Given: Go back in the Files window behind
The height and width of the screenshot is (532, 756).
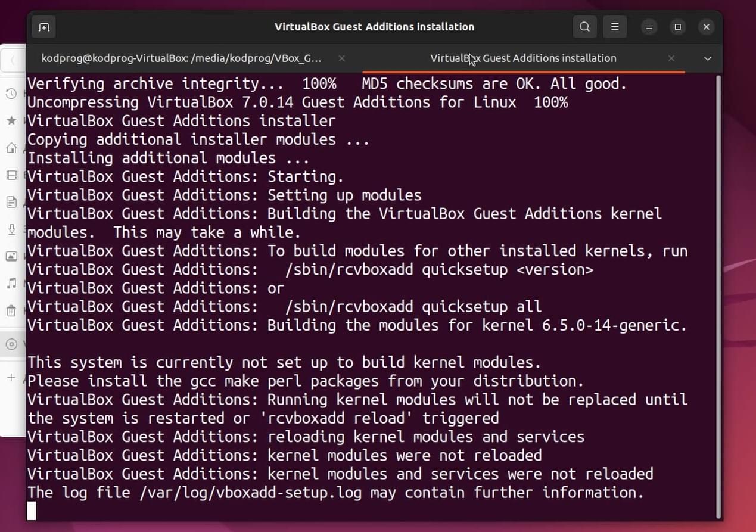Looking at the screenshot, I should (x=13, y=60).
